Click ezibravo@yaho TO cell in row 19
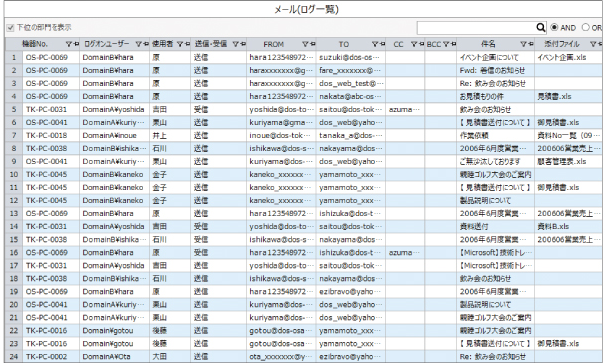Viewport: 605px width, 363px height. point(349,292)
